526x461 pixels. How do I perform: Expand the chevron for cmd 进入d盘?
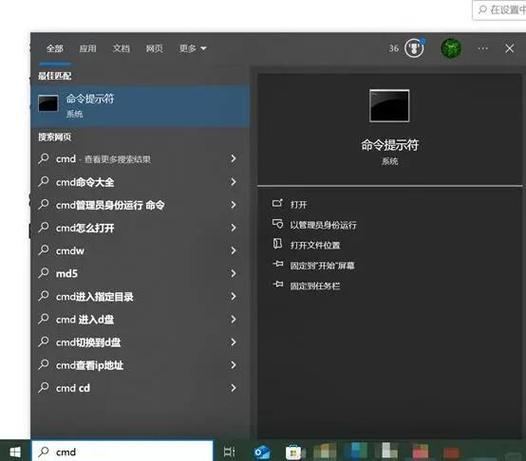233,319
